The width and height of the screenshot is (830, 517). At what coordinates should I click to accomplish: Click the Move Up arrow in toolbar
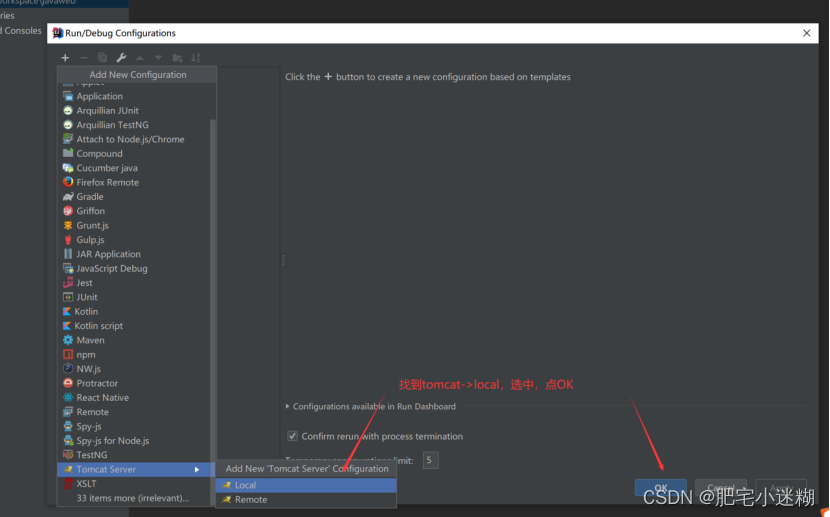[140, 58]
